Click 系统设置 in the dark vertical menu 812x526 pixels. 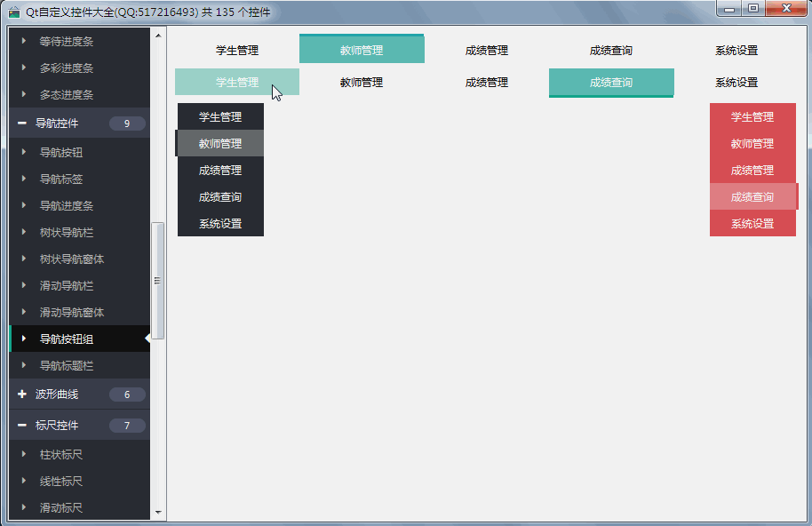click(220, 223)
